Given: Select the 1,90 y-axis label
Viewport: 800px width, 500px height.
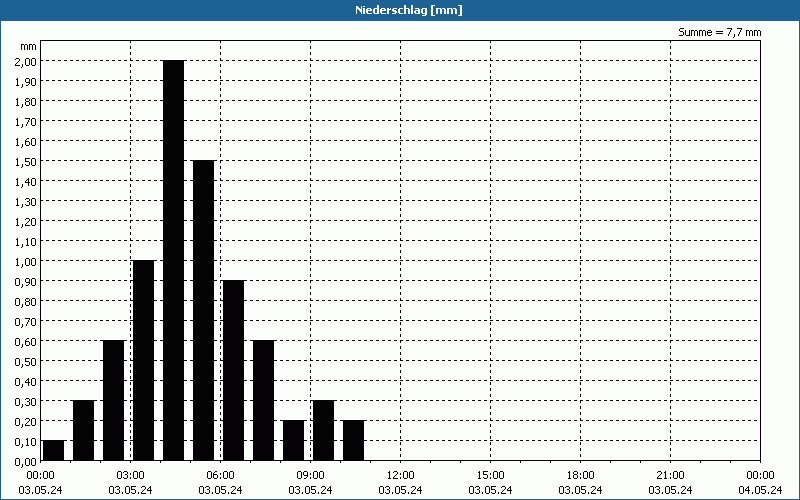Looking at the screenshot, I should 27,81.
